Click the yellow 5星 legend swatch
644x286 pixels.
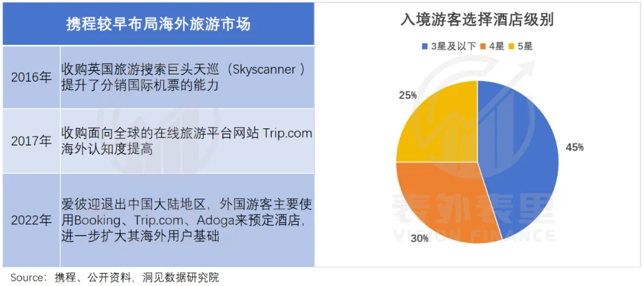pyautogui.click(x=512, y=47)
